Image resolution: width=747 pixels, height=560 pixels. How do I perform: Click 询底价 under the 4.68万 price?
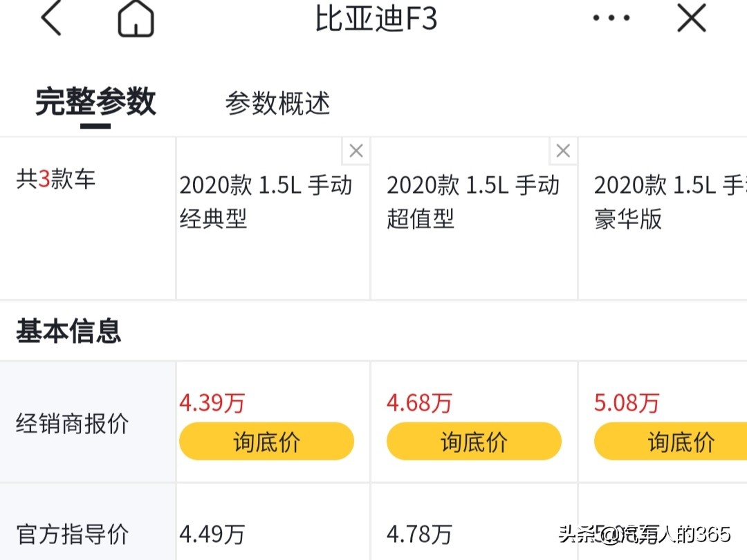[x=474, y=441]
